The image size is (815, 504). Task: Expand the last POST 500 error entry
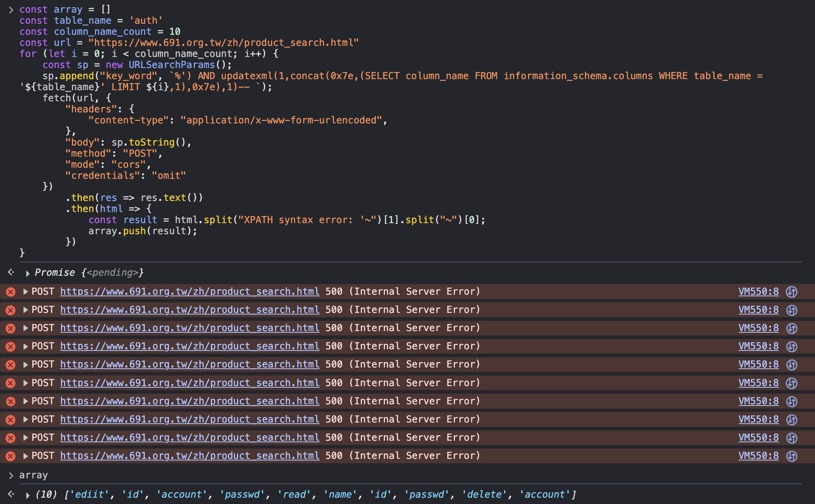[25, 456]
